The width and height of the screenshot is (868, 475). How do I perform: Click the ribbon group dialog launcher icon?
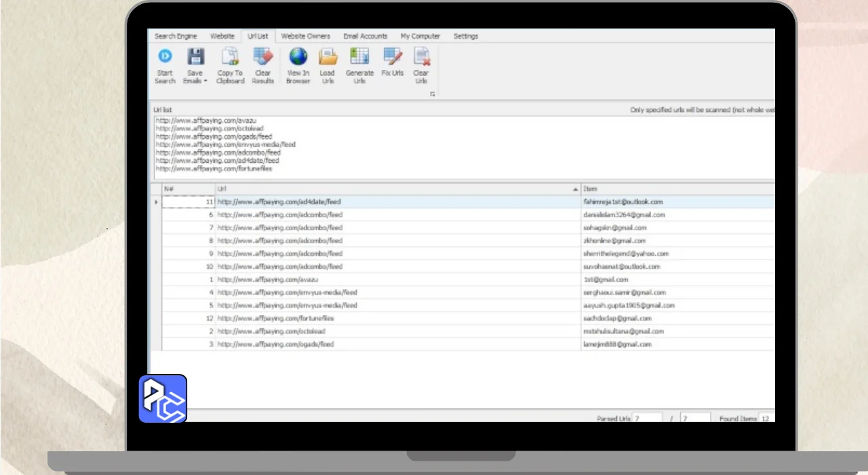(432, 94)
